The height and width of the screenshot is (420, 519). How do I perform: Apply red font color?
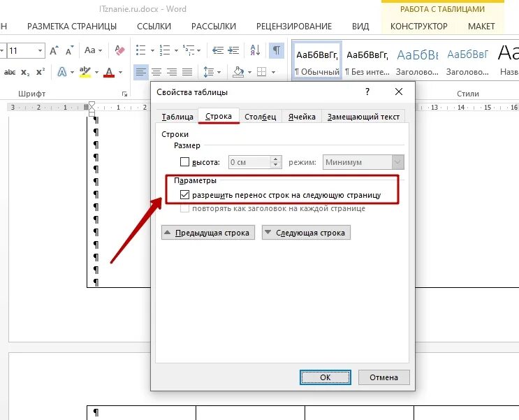coord(109,72)
